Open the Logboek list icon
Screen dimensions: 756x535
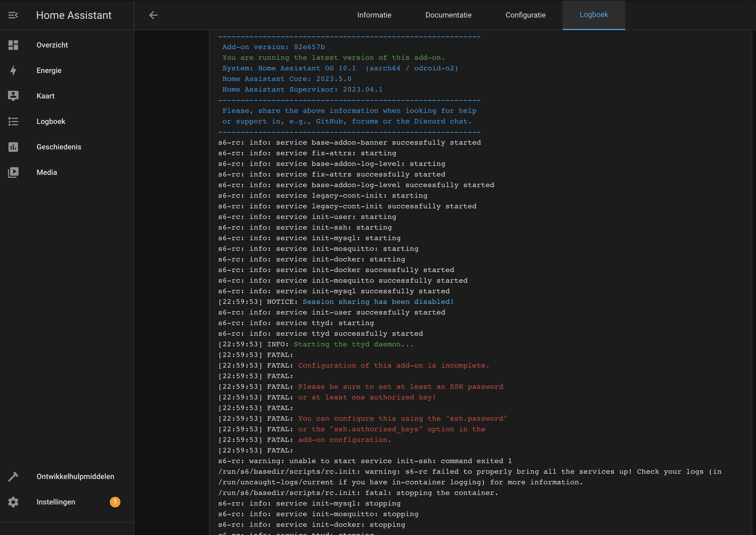click(x=13, y=121)
